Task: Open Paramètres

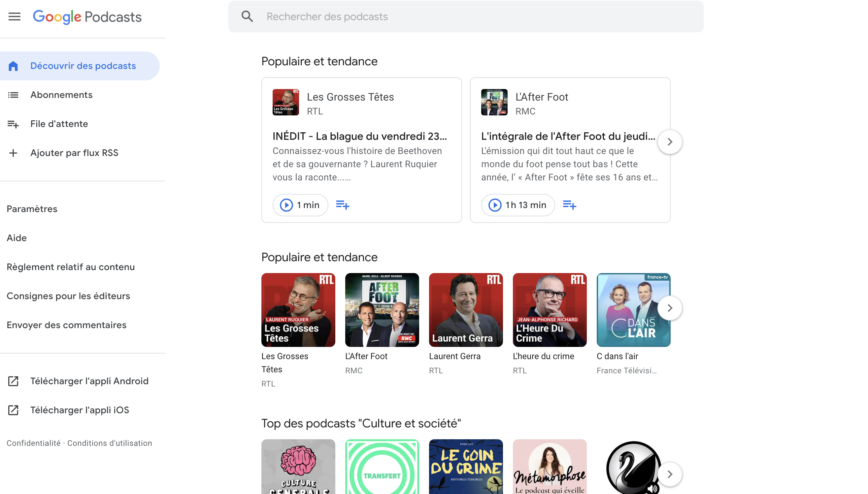Action: pos(32,209)
